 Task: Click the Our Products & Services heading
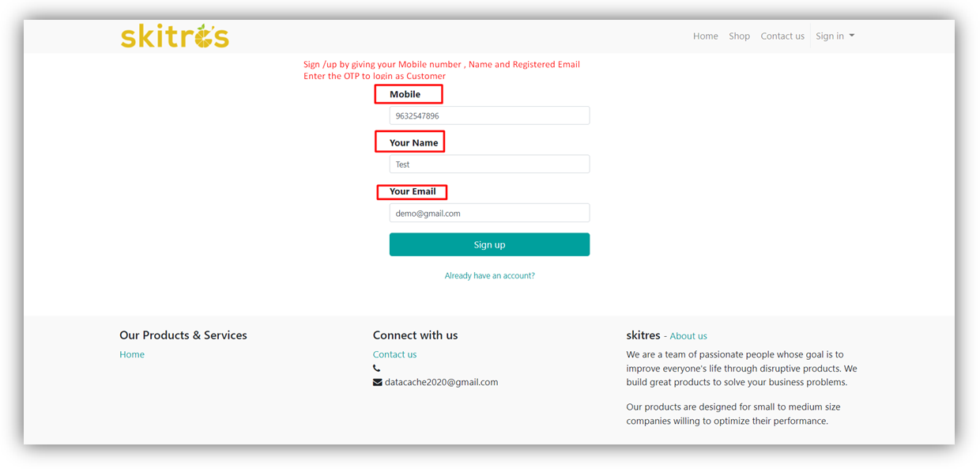coord(183,335)
